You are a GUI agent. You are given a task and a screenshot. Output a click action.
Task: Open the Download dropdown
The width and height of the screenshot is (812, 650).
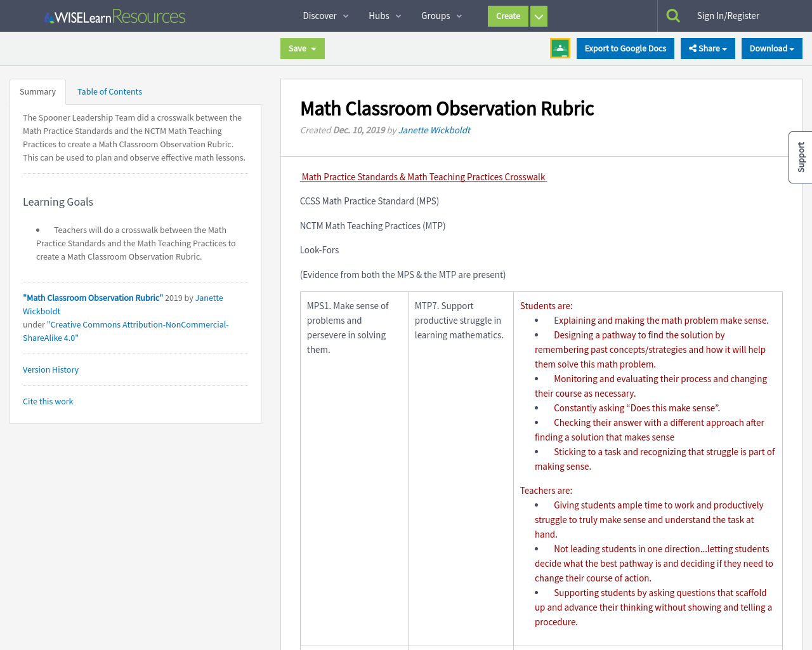click(x=771, y=48)
